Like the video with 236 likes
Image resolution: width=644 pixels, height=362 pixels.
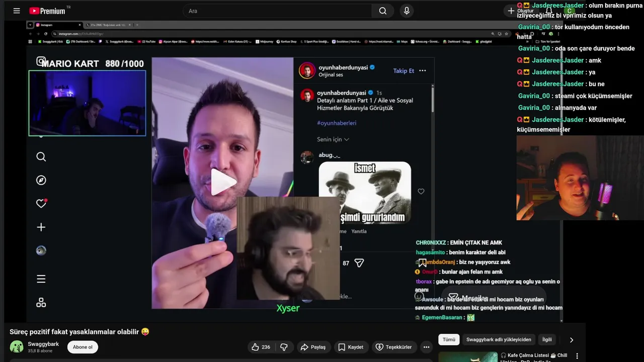pos(261,347)
